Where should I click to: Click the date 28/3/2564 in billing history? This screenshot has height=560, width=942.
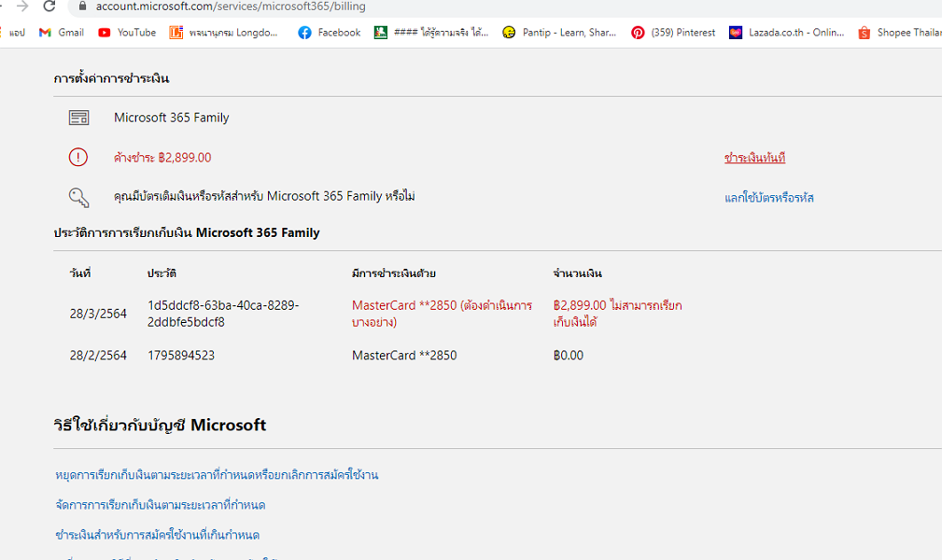click(x=98, y=314)
